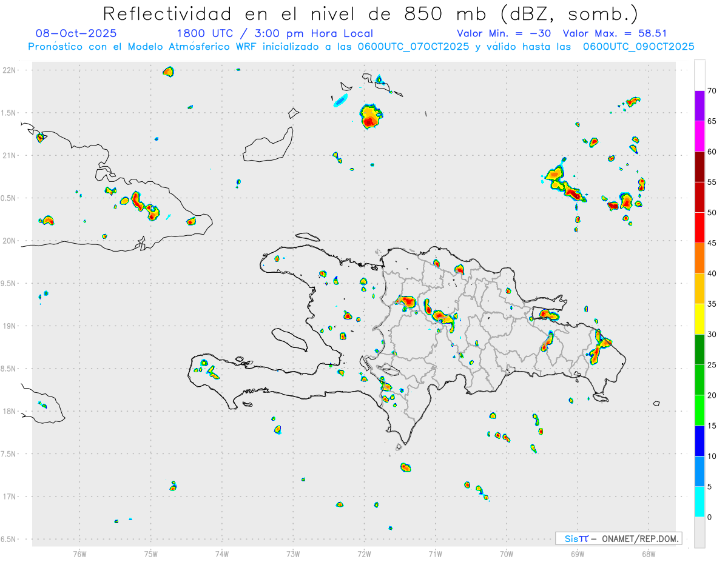Image resolution: width=728 pixels, height=562 pixels.
Task: Click the colorbar value label "70"
Action: (x=712, y=91)
